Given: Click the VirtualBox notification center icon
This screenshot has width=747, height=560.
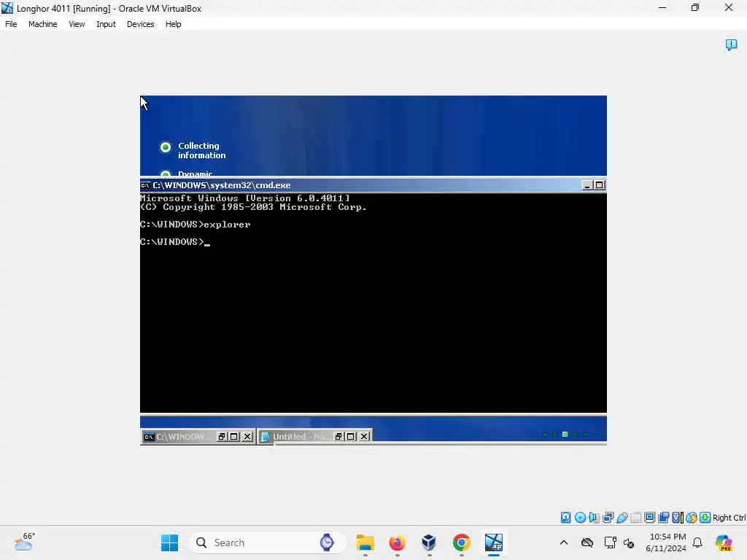Looking at the screenshot, I should click(731, 44).
